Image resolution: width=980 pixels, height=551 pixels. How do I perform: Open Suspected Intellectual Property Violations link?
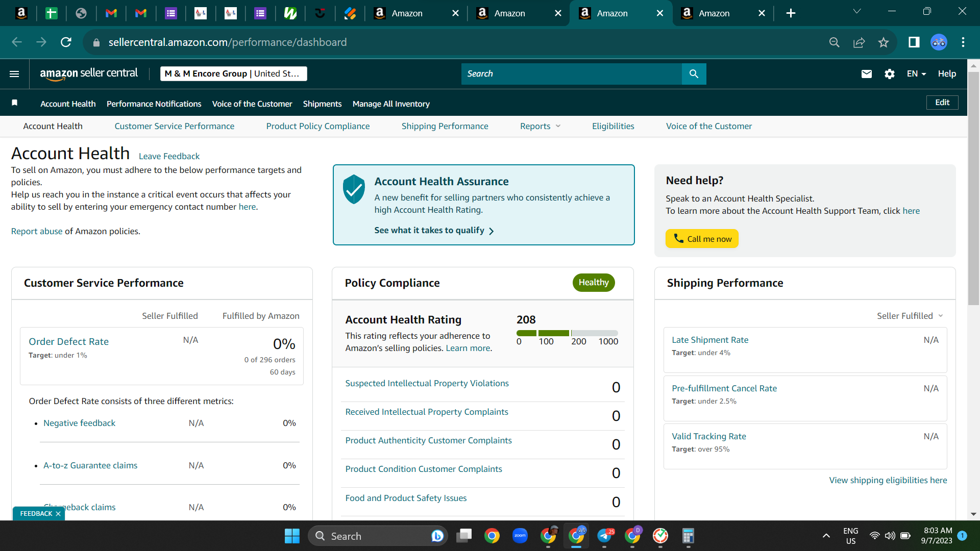tap(427, 383)
